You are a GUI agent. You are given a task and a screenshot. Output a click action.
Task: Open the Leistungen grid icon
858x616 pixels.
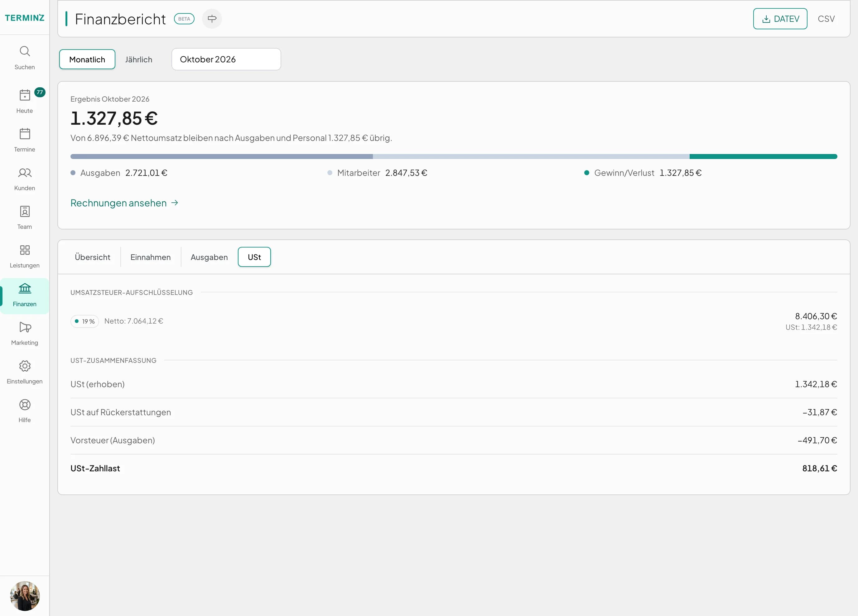click(x=25, y=250)
